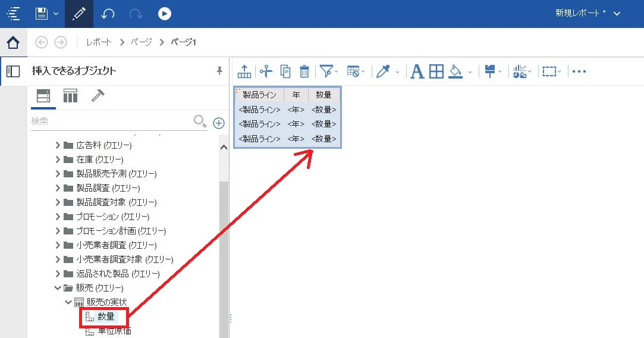Expand the 在庫 (クエリー) folder

click(58, 159)
